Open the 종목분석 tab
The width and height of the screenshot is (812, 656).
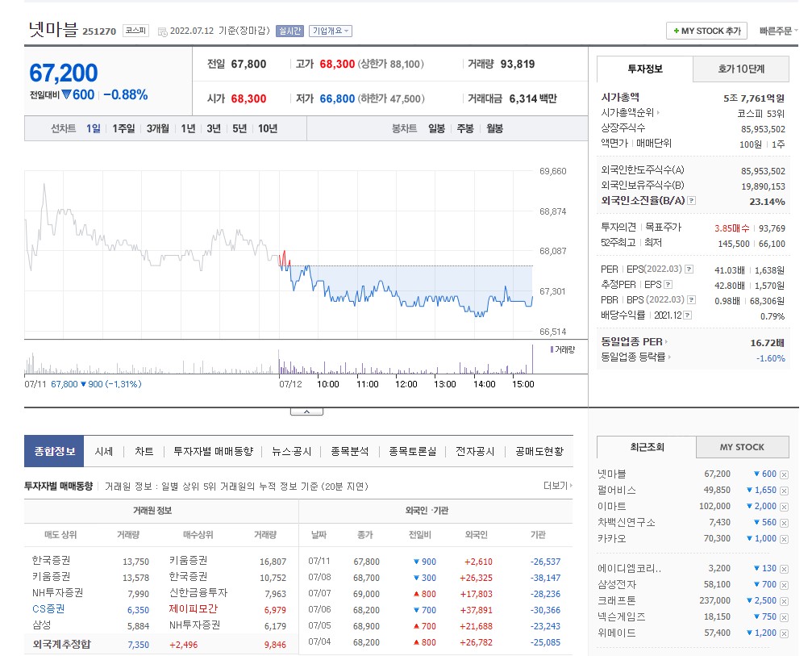pyautogui.click(x=349, y=451)
